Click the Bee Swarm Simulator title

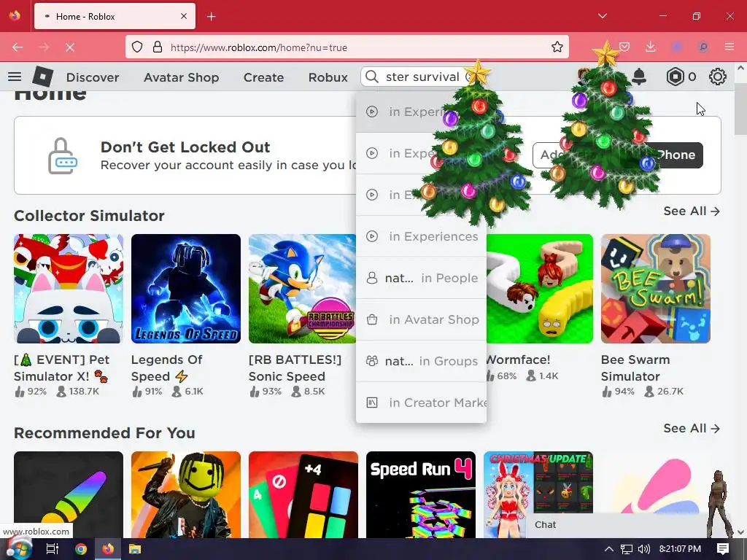point(635,367)
